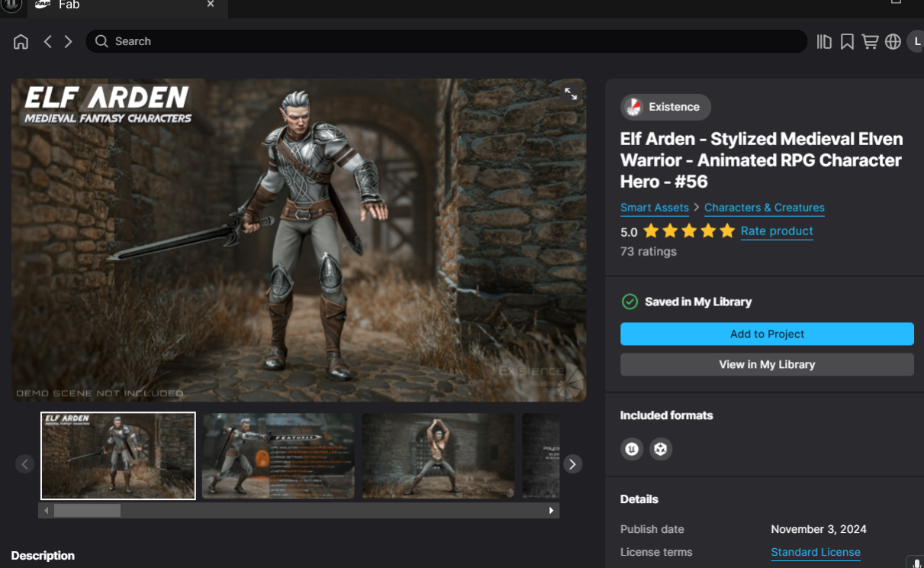Click the Saved in My Library checkmark icon
The width and height of the screenshot is (924, 568).
point(629,302)
